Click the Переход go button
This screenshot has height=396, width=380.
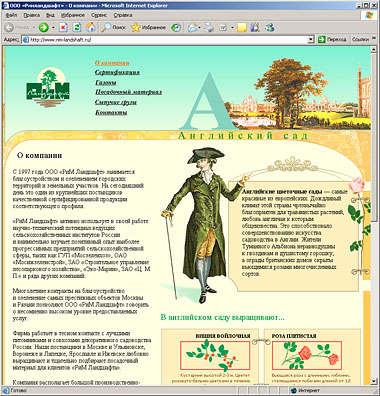click(x=332, y=39)
